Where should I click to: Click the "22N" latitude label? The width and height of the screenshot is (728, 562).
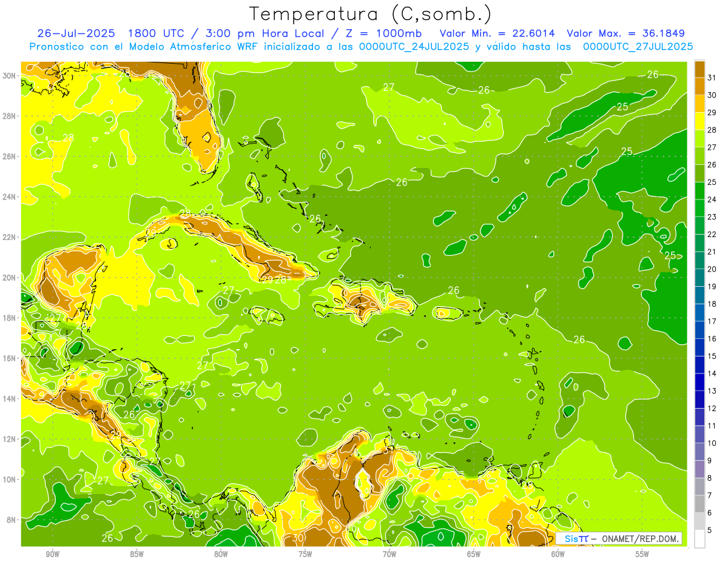click(x=10, y=237)
